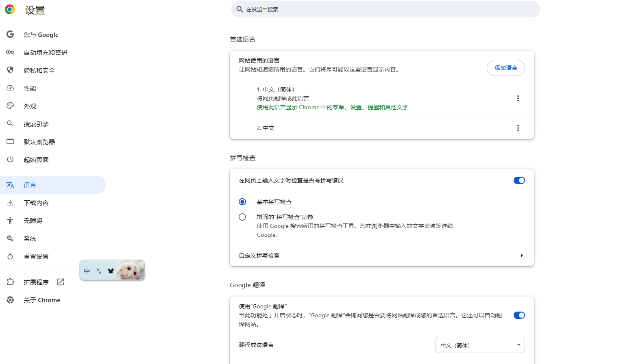Click the search magnifier in settings search bar
The height and width of the screenshot is (364, 623).
click(240, 9)
